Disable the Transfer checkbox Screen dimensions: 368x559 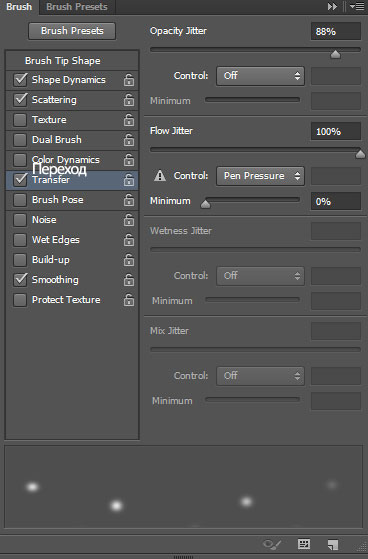click(20, 180)
